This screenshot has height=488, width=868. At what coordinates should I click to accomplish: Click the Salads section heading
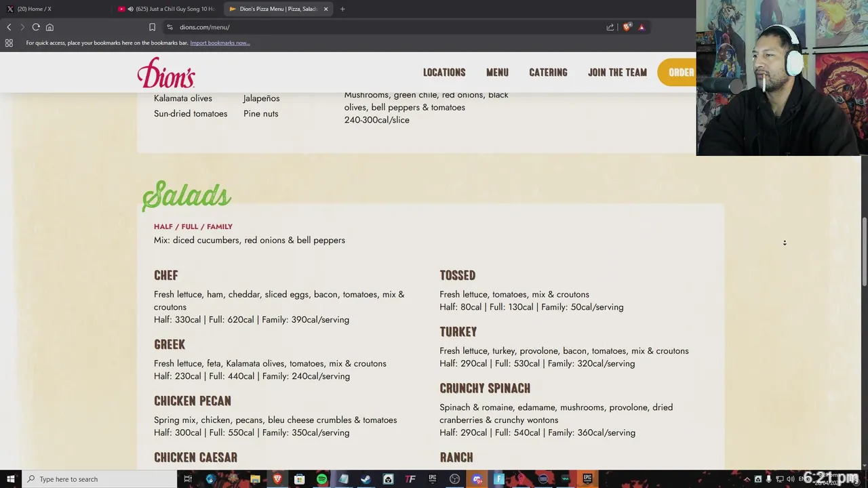[x=186, y=195]
